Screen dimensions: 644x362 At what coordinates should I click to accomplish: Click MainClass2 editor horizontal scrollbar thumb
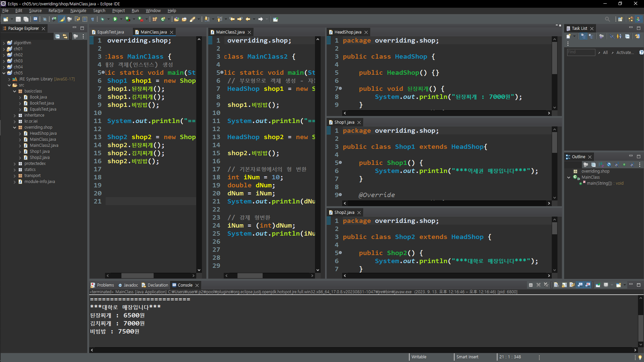click(x=250, y=276)
